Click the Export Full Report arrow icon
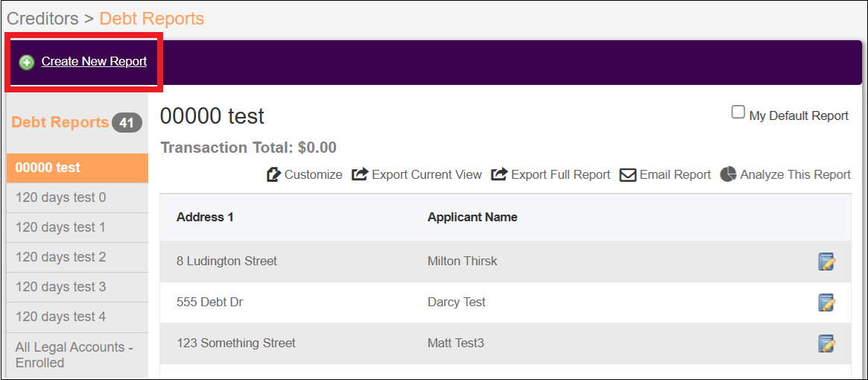The image size is (868, 380). [499, 175]
